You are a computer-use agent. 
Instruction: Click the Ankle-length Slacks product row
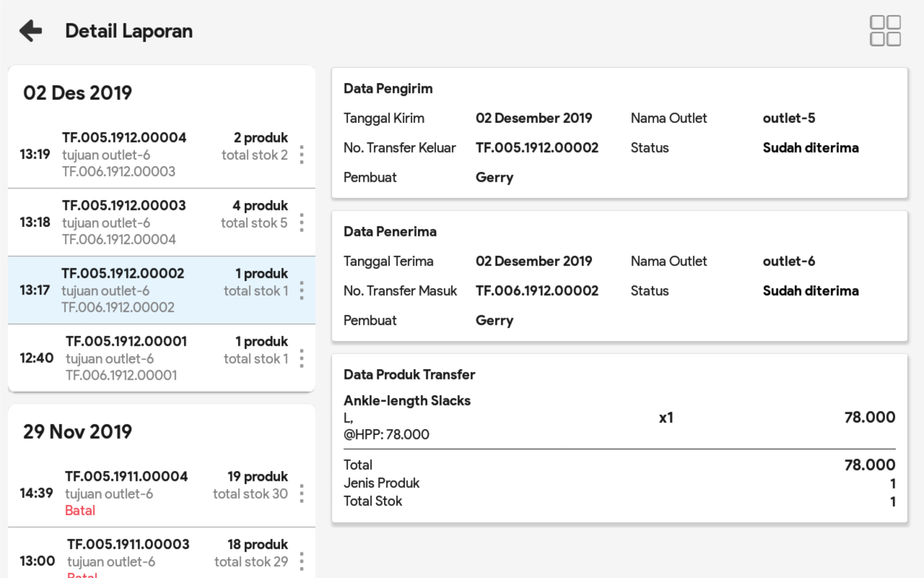(619, 417)
